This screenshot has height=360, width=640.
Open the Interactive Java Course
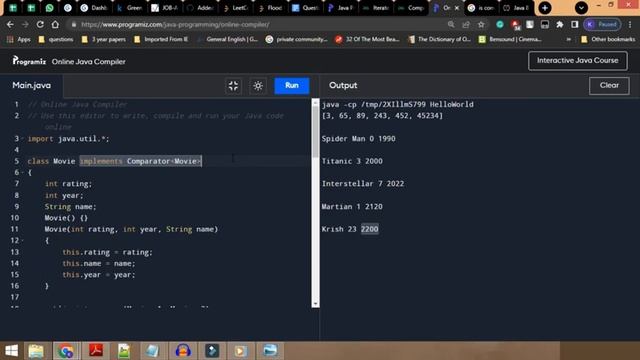coord(578,60)
